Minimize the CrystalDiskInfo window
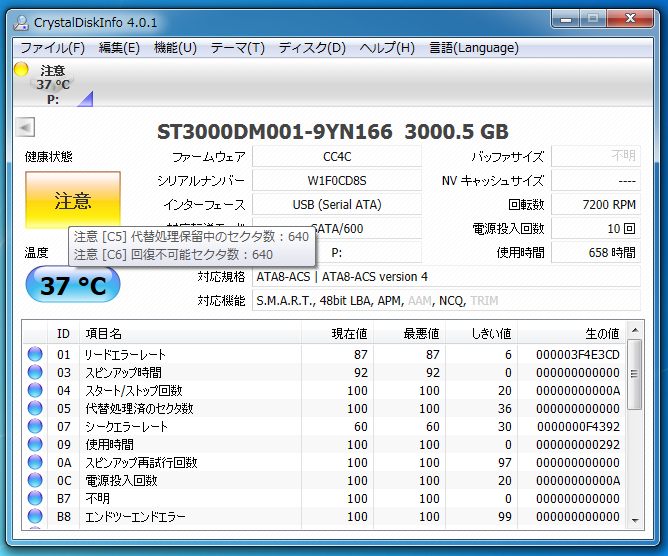 (x=565, y=19)
